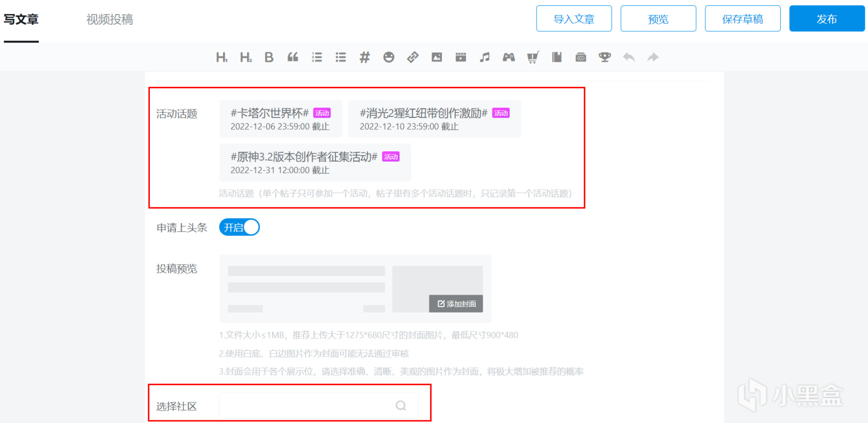Insert a video clip
Screen dimensions: 868x423
pyautogui.click(x=461, y=57)
